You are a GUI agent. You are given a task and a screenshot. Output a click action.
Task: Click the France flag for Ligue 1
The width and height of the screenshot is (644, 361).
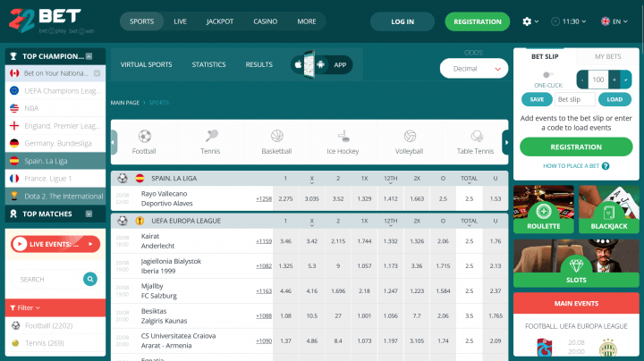[14, 179]
